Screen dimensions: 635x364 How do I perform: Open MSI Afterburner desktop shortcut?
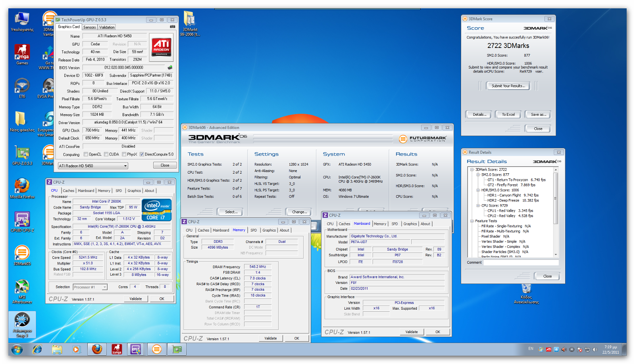tap(22, 291)
